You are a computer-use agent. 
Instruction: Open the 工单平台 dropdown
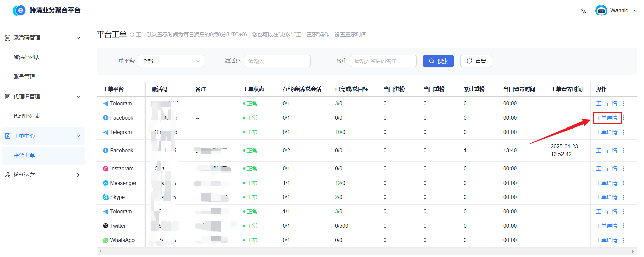tap(171, 61)
